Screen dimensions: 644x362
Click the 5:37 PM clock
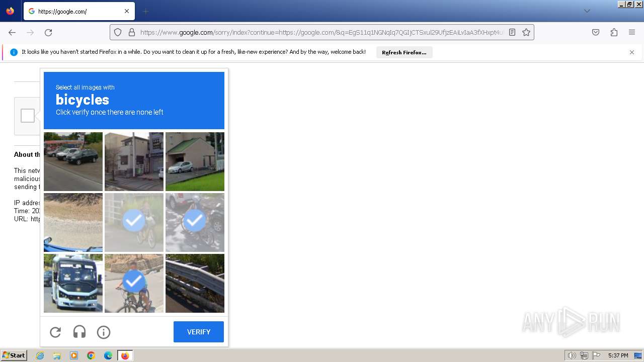coord(618,355)
